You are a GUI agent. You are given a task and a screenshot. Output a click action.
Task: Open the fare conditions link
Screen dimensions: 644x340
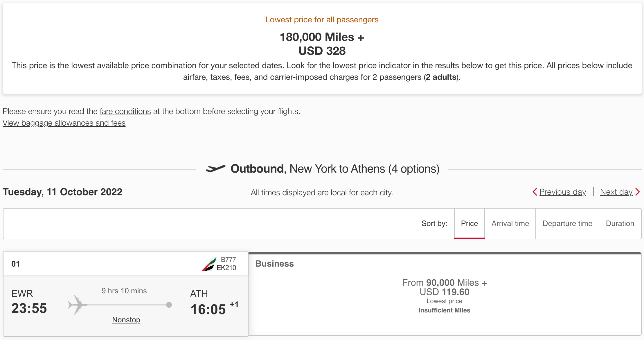(125, 111)
